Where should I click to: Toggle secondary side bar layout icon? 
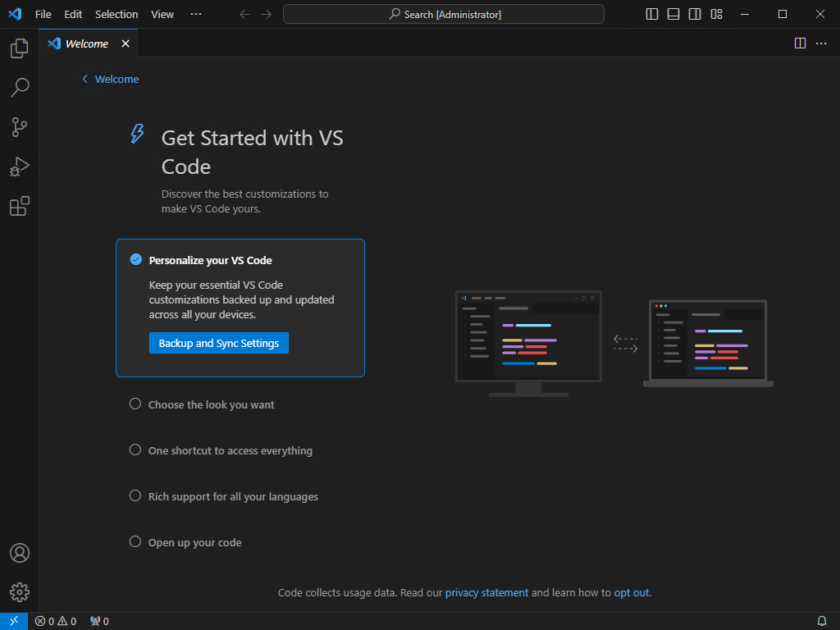pos(695,15)
